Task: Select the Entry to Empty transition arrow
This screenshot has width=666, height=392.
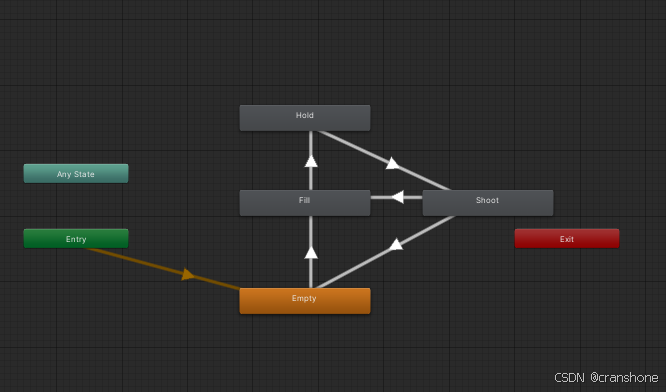Action: pos(188,274)
